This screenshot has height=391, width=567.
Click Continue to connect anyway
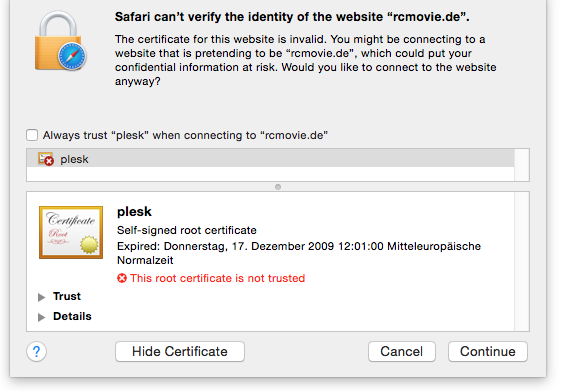click(x=488, y=351)
